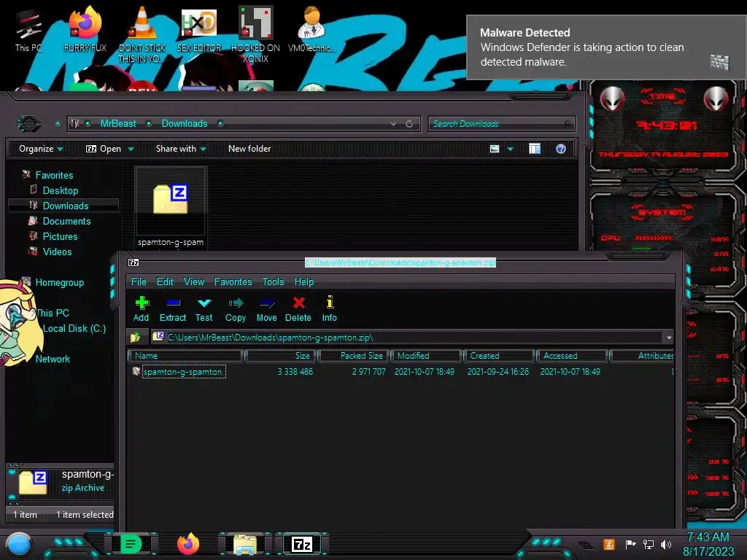Click the Downloads breadcrumb in address bar
Screen dimensions: 747x560
pyautogui.click(x=185, y=123)
